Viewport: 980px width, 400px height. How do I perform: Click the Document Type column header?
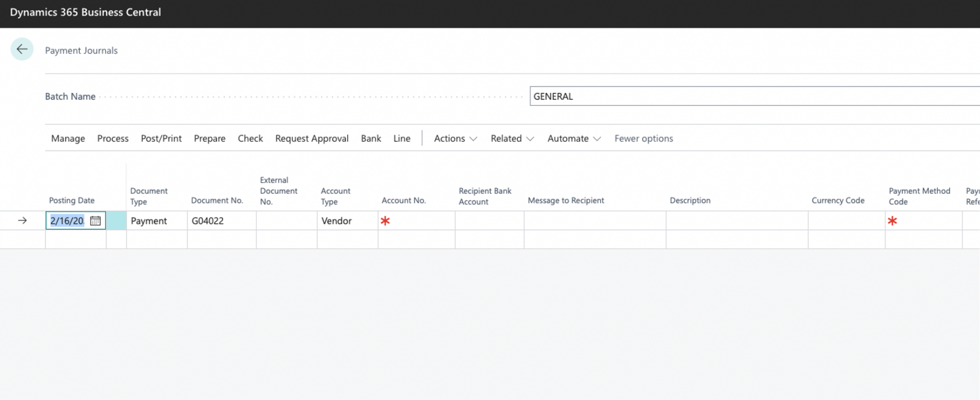(x=149, y=196)
